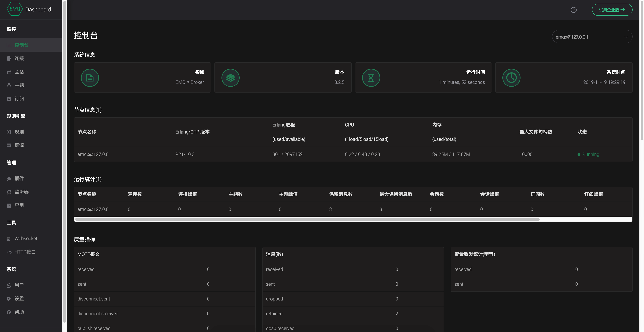
Task: Click the 301 / 2097152 process cell
Action: point(287,154)
